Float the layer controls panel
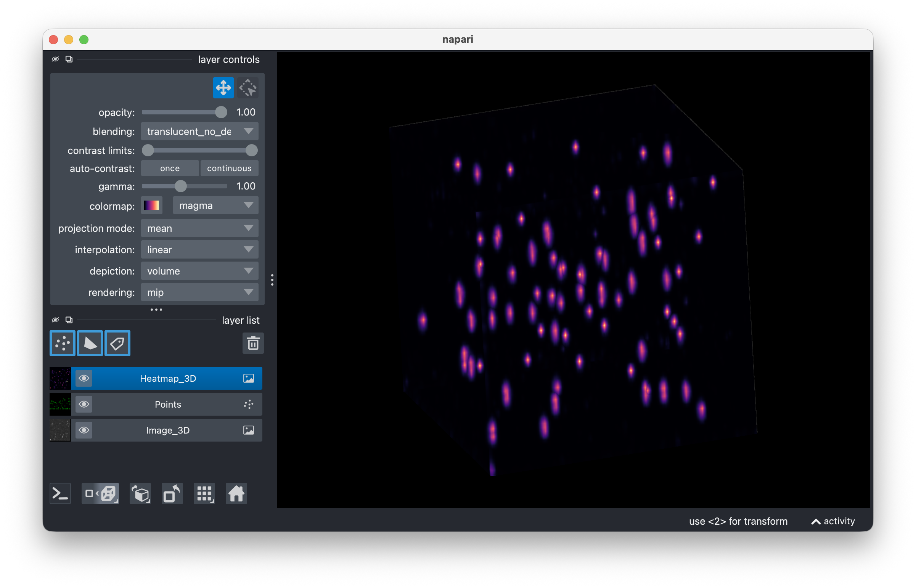The width and height of the screenshot is (916, 588). (x=69, y=59)
